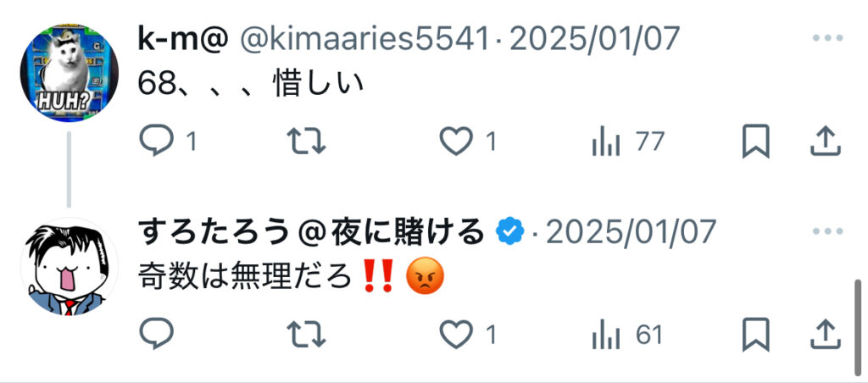
Task: View analytics showing 61 views
Action: pos(627,335)
